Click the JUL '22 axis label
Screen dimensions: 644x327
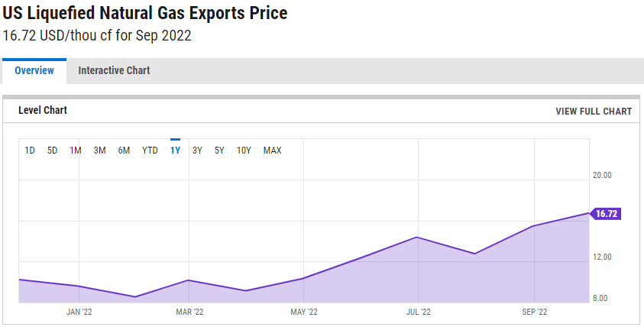pyautogui.click(x=419, y=312)
